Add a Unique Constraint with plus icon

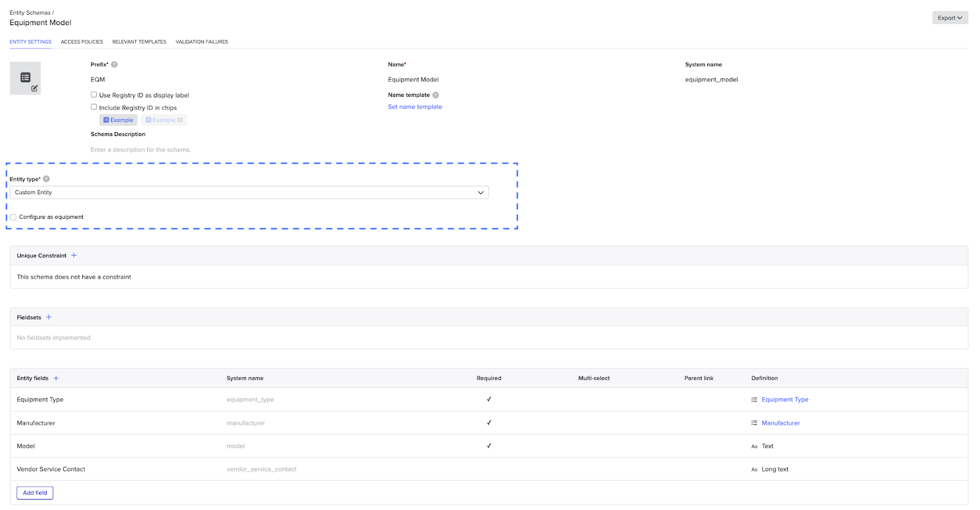click(x=74, y=256)
